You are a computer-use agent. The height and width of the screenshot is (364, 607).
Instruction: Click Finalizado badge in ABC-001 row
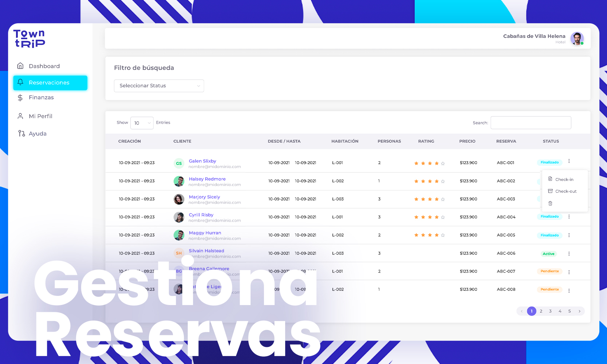coord(549,162)
